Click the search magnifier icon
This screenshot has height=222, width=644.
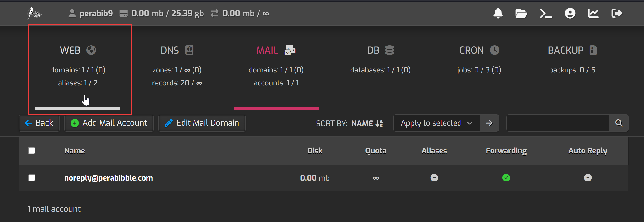tap(619, 123)
